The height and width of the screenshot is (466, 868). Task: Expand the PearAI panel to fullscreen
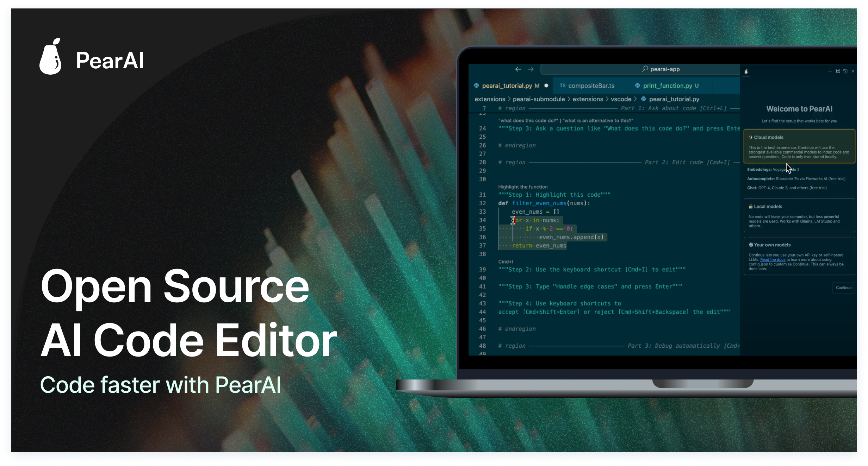click(x=838, y=71)
